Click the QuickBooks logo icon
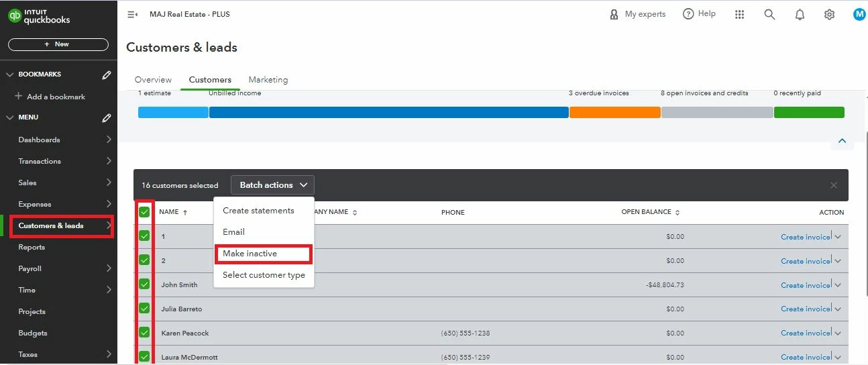The width and height of the screenshot is (868, 365). pyautogui.click(x=15, y=17)
